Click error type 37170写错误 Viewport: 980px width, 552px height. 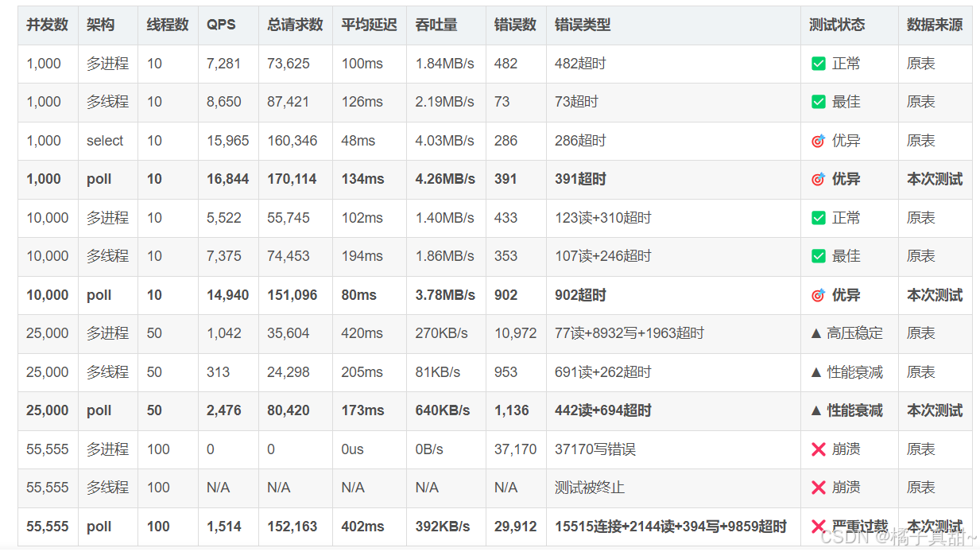(x=595, y=449)
